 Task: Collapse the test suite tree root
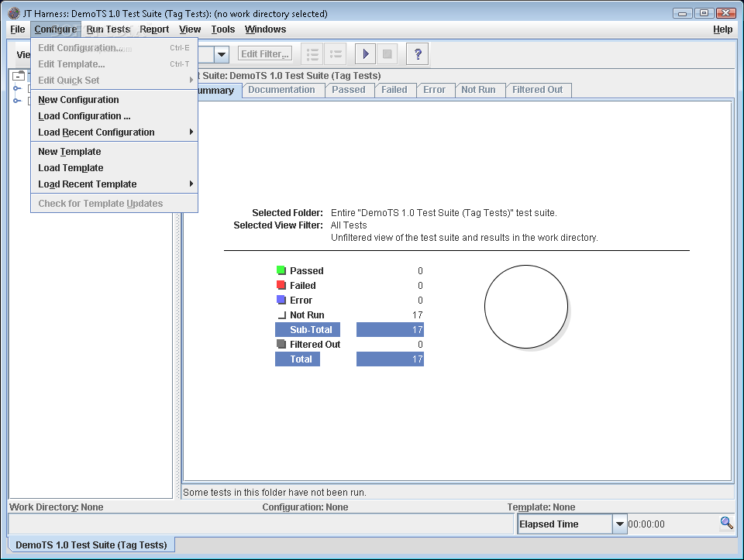point(19,76)
